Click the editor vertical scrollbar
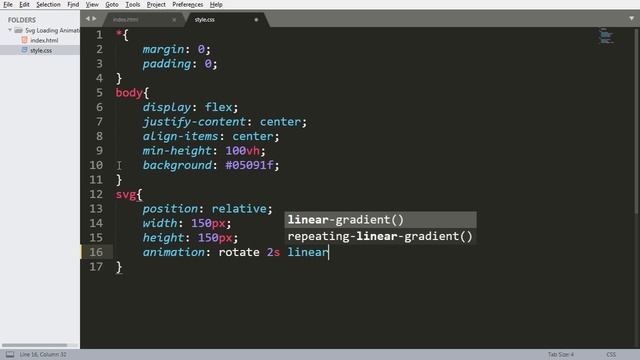 tap(637, 120)
